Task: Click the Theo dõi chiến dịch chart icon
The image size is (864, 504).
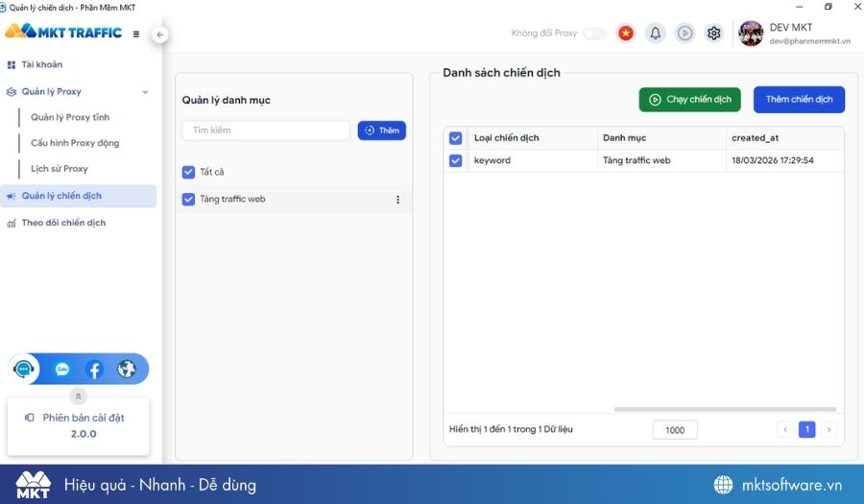Action: (11, 223)
